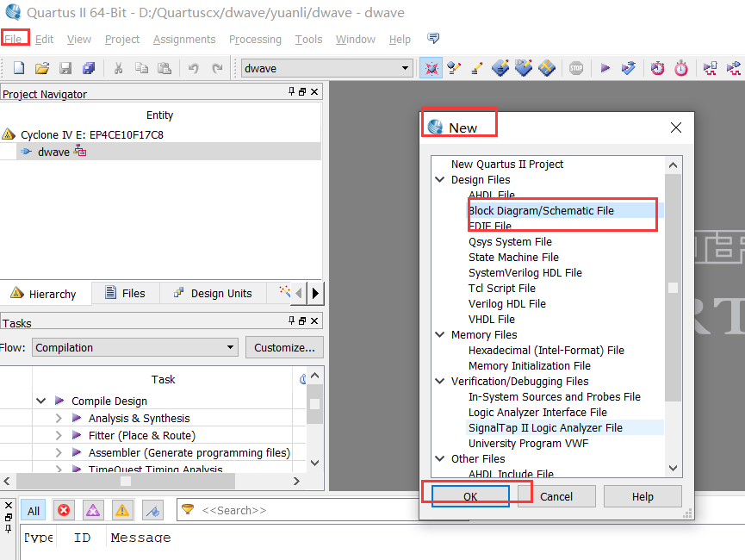Select Verilog HDL File in list
Screen dimensions: 745x560
pos(507,303)
